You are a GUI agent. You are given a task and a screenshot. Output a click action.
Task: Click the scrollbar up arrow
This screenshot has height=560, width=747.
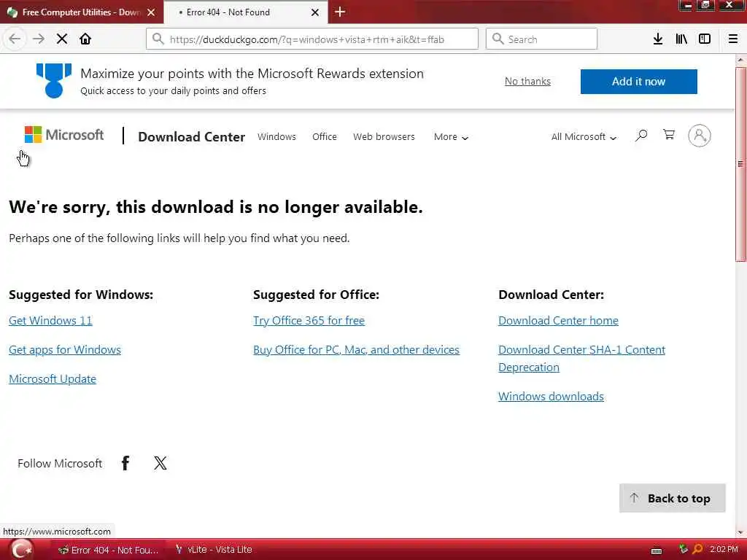[740, 60]
